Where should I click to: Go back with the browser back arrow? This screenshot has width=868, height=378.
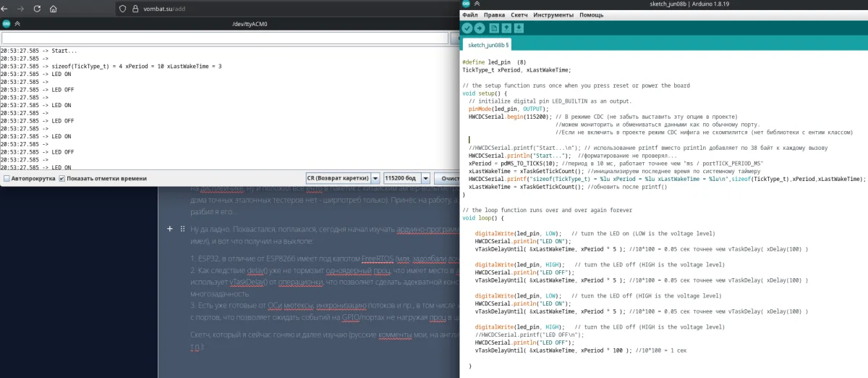click(x=5, y=9)
